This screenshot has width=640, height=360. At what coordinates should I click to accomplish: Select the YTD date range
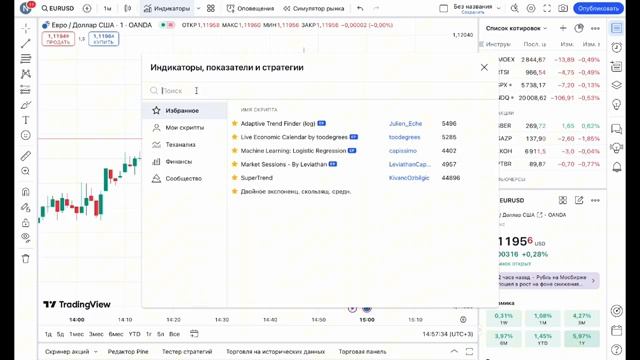134,334
